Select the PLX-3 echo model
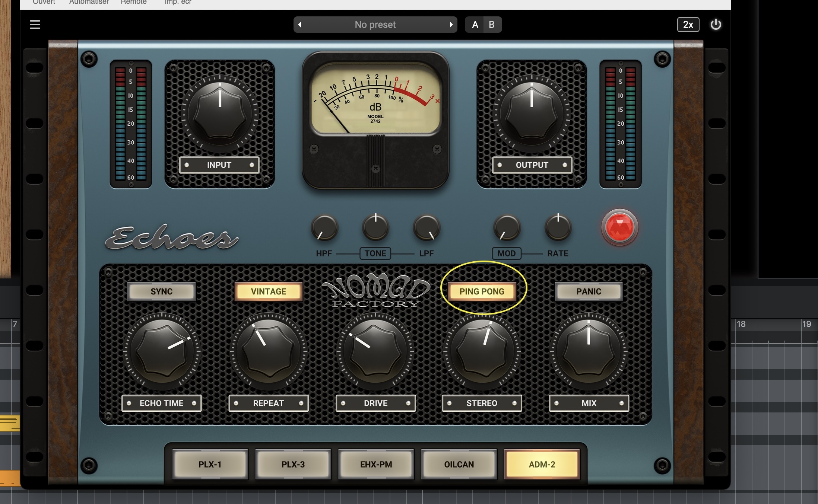The height and width of the screenshot is (504, 818). tap(293, 464)
